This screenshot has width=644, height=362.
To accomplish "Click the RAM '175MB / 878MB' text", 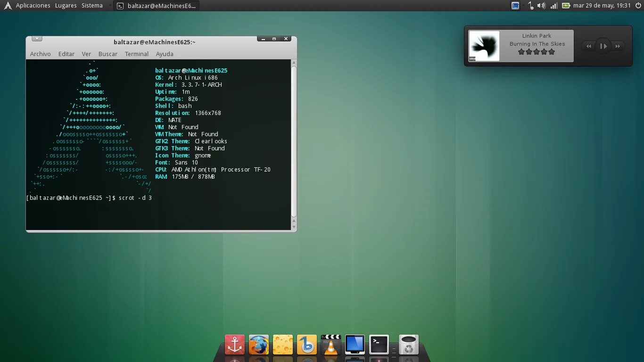I will pos(193,177).
